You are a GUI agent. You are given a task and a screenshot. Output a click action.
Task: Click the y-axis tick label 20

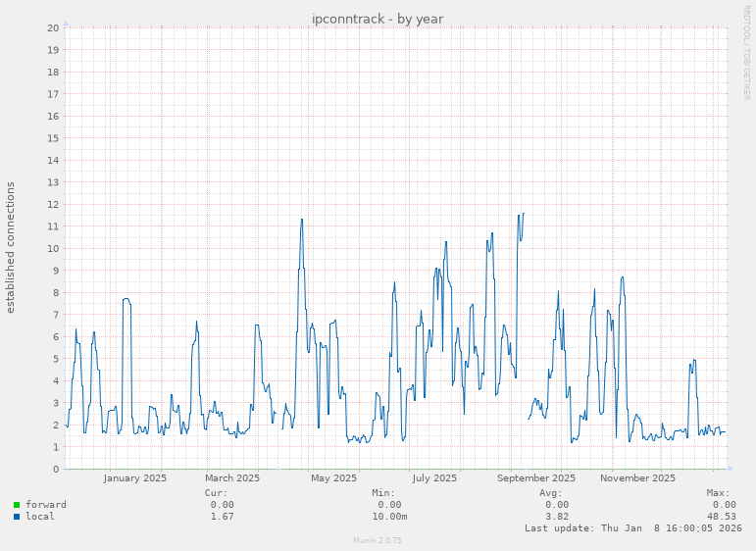tap(53, 27)
